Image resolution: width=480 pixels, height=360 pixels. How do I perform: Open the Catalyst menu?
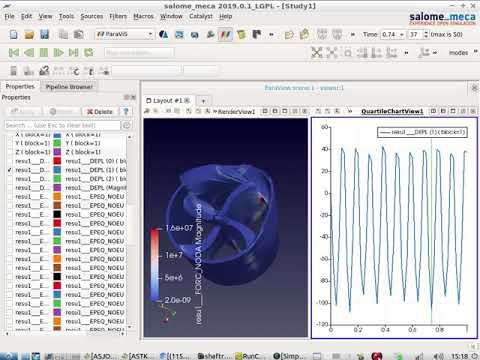coord(201,16)
